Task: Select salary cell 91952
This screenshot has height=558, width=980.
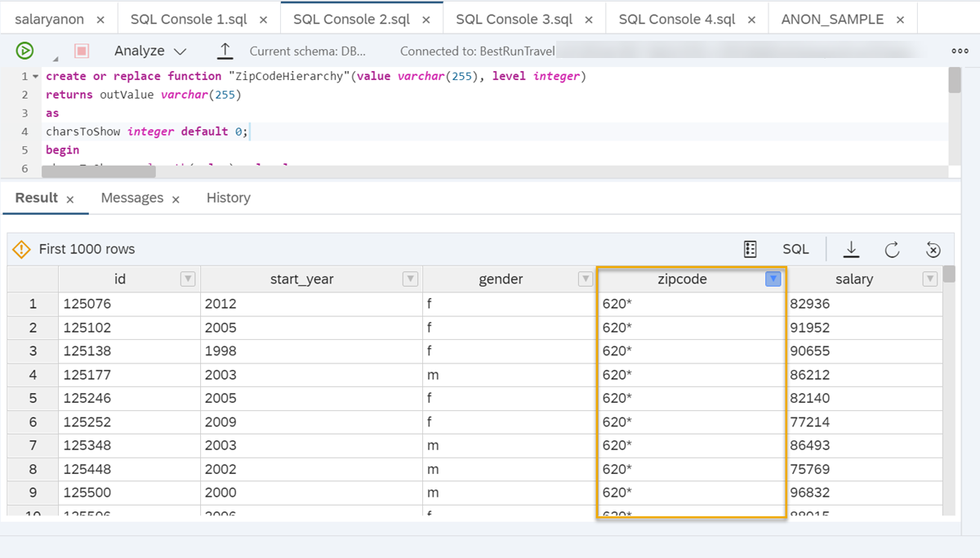Action: coord(863,328)
